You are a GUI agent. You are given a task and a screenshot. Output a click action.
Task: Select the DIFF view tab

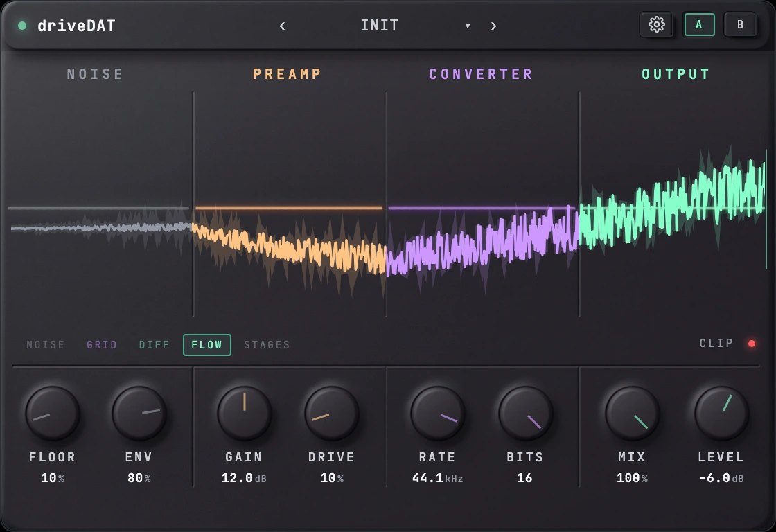154,344
